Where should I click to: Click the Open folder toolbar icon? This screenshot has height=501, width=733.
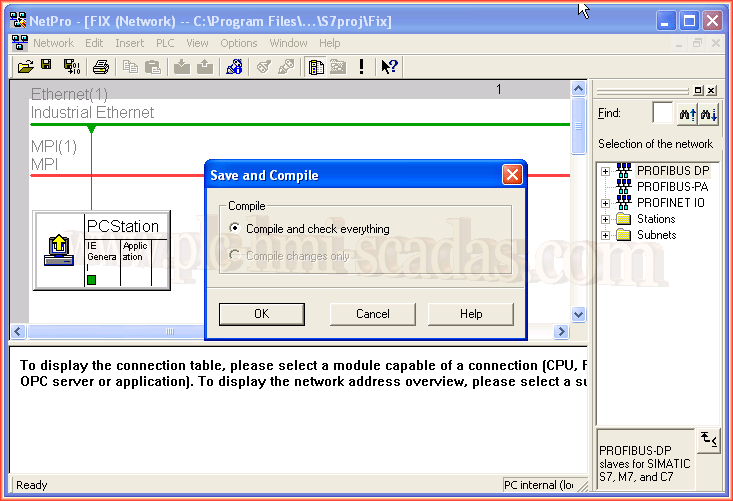click(x=26, y=67)
